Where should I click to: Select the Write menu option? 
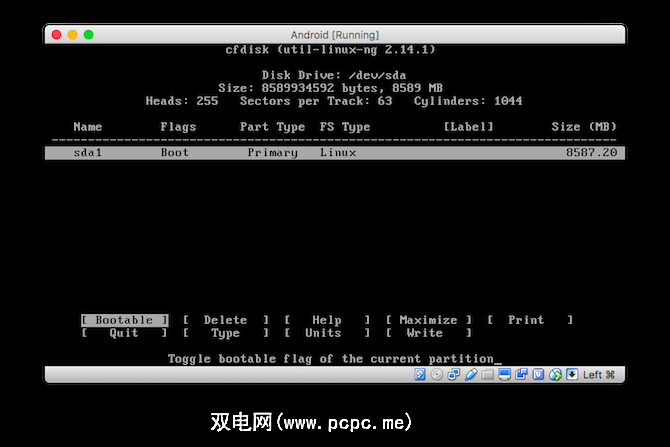429,333
